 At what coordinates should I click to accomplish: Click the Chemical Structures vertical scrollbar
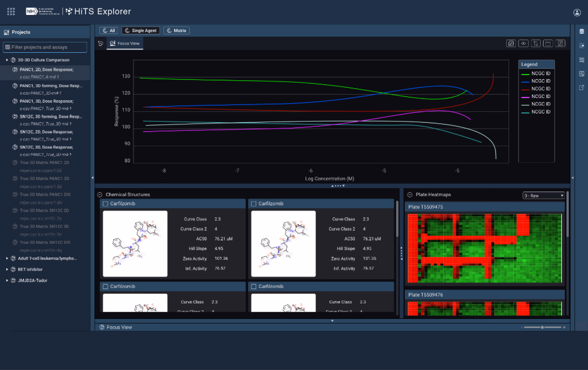pyautogui.click(x=397, y=219)
